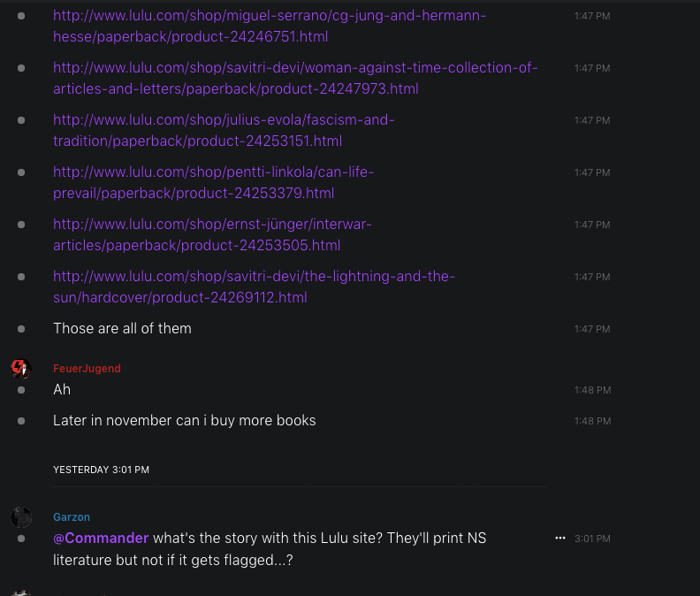
Task: Click the 1:47 PM timestamp beside "Those are all of them"
Action: [x=591, y=329]
